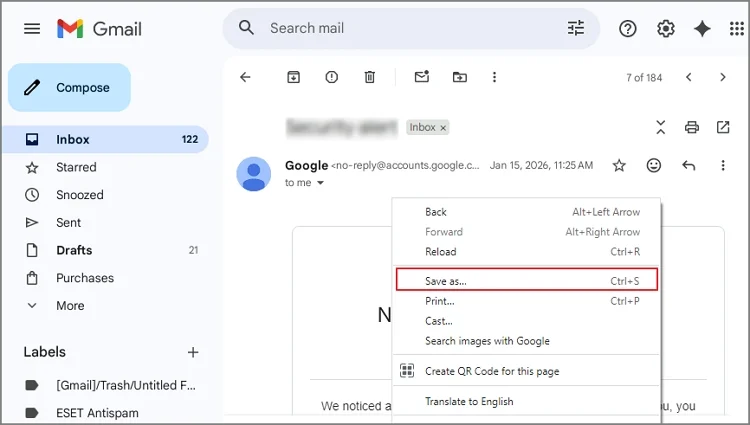Viewport: 750px width, 425px height.
Task: Open the Move to folder icon
Action: click(459, 77)
